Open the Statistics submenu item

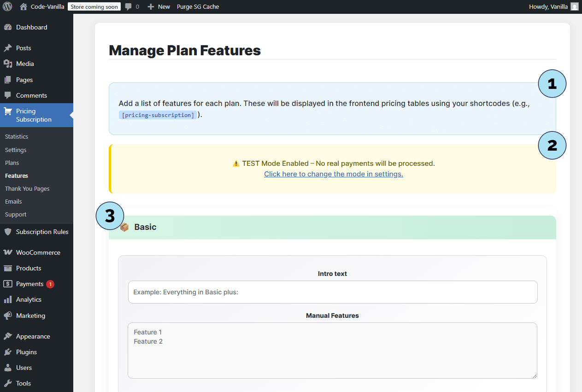[x=17, y=136]
